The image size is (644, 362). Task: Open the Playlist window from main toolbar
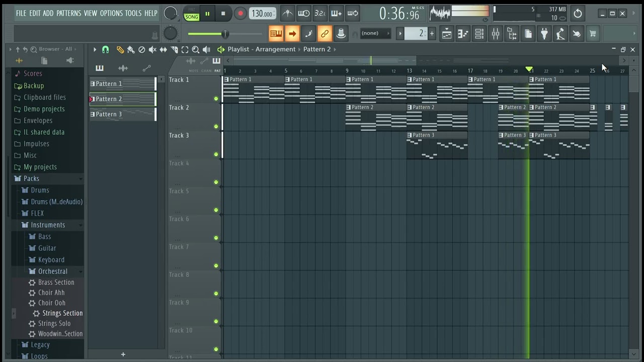pos(446,34)
